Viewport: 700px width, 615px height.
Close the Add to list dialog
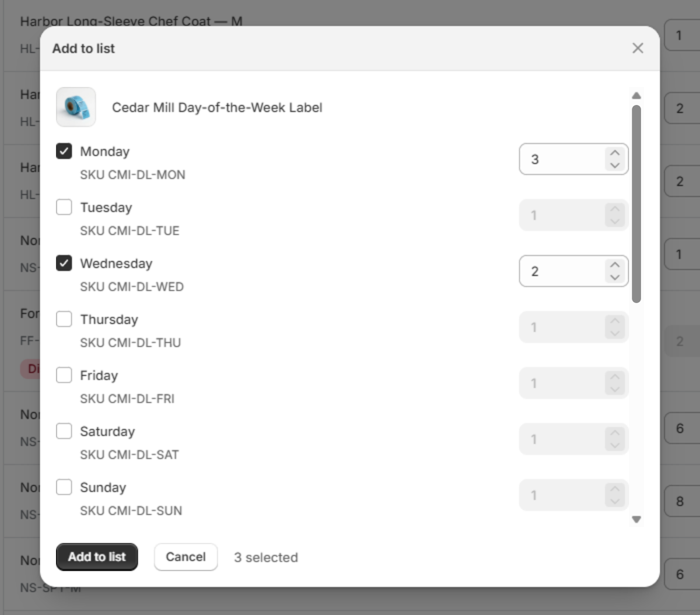click(638, 48)
